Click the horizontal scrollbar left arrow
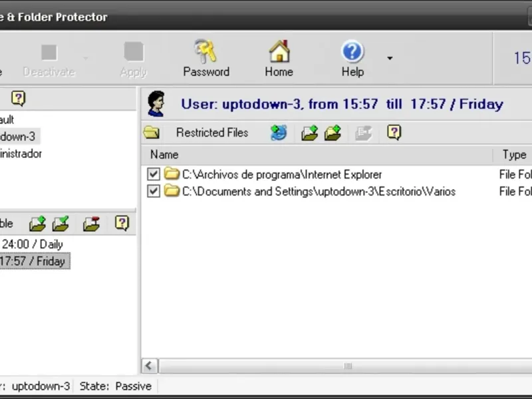Viewport: 532px width, 399px height. coord(149,366)
